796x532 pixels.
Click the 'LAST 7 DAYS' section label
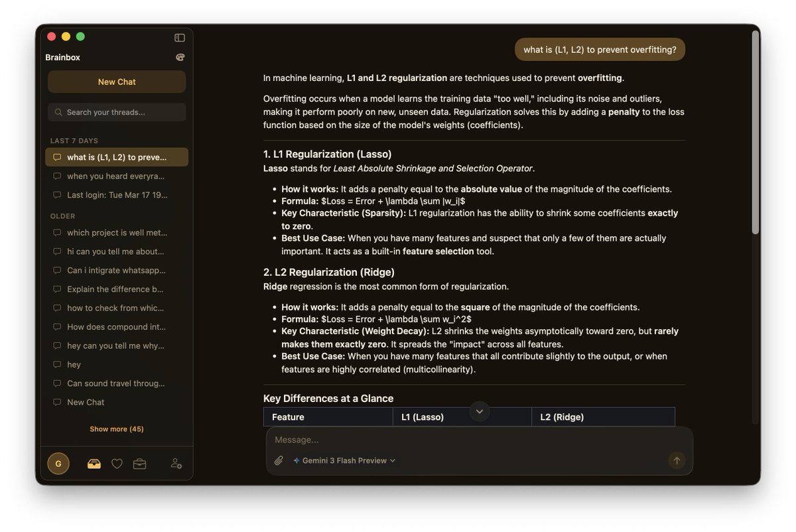point(74,141)
